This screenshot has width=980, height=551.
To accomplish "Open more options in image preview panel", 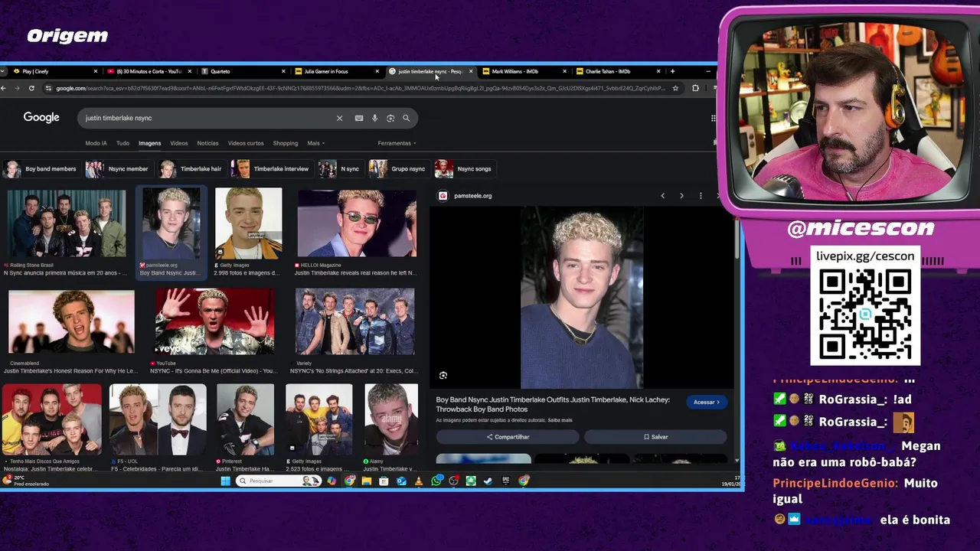I will [x=700, y=196].
